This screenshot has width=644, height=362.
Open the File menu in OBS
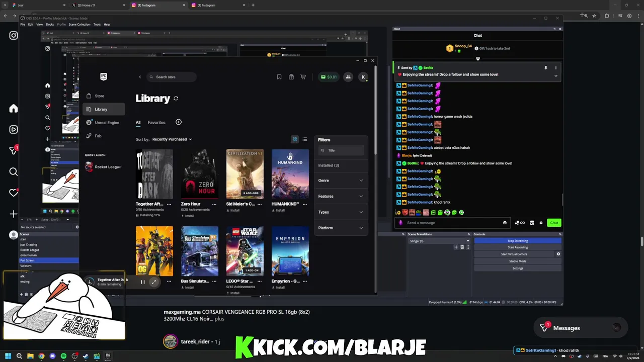pyautogui.click(x=23, y=24)
